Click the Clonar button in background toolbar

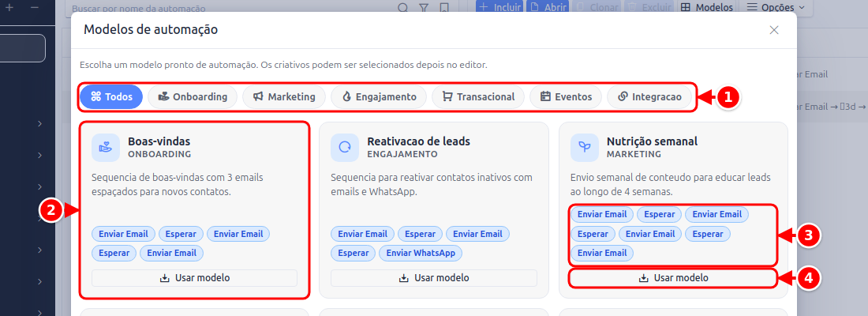(x=597, y=7)
